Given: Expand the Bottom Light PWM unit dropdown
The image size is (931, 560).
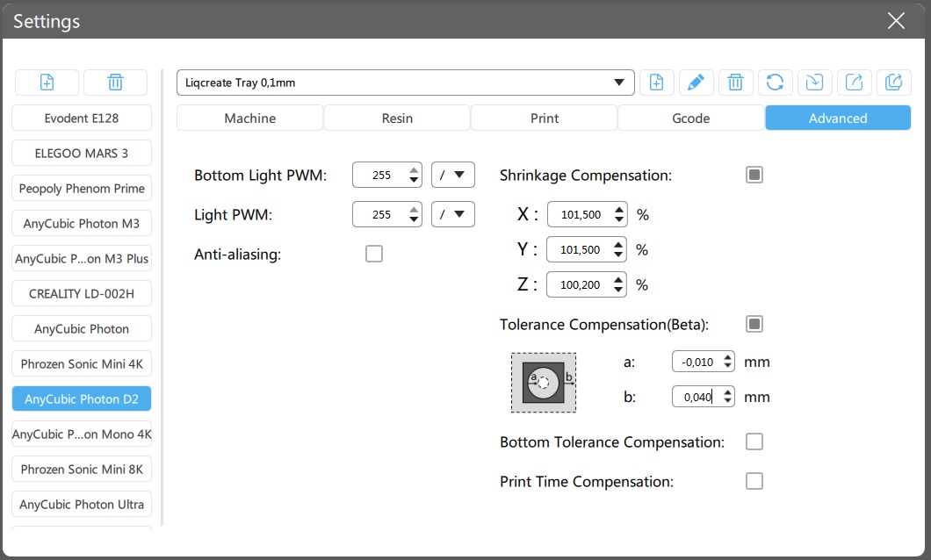Looking at the screenshot, I should coord(452,175).
